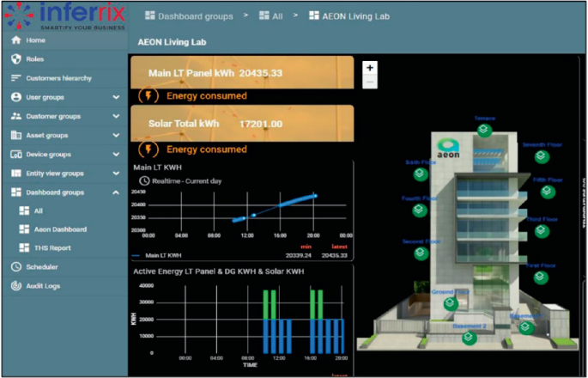Open the Scheduler menu entry
This screenshot has height=378, width=588.
pyautogui.click(x=65, y=267)
